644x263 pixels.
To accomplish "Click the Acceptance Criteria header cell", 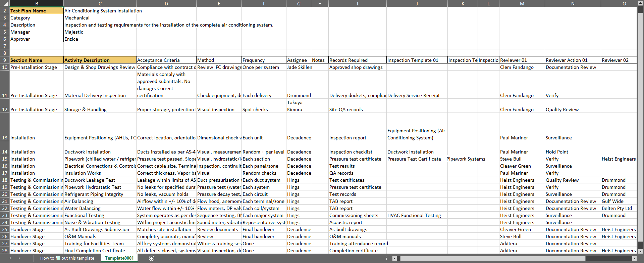I will [166, 60].
